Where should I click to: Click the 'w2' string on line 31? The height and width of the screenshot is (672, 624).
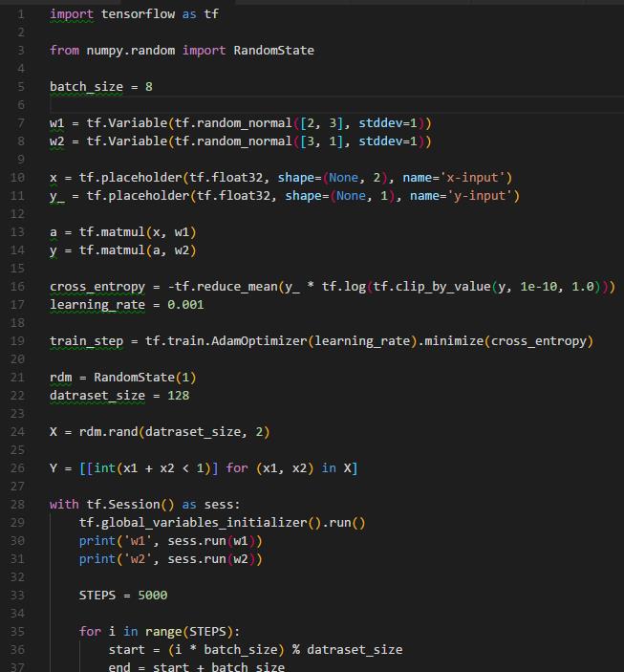(138, 559)
